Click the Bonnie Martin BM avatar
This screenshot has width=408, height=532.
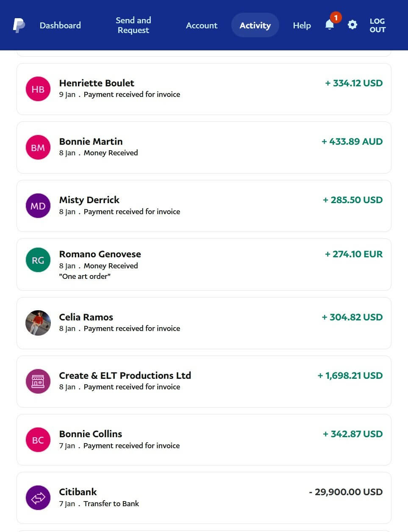pos(38,147)
